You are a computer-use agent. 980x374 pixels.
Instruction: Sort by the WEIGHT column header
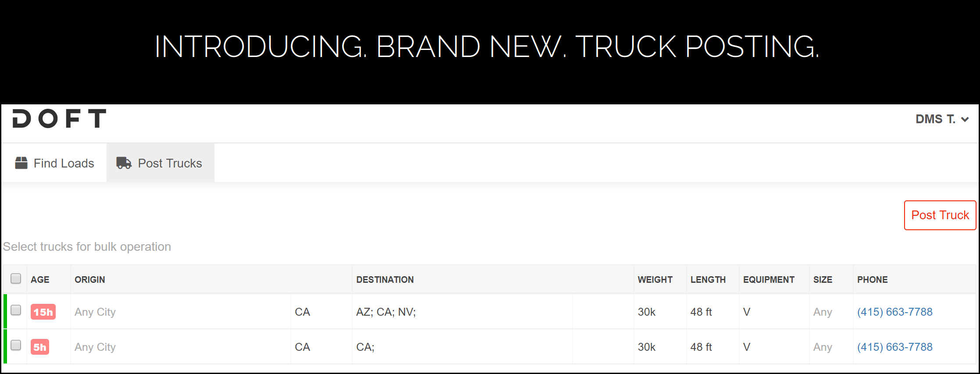pos(655,280)
